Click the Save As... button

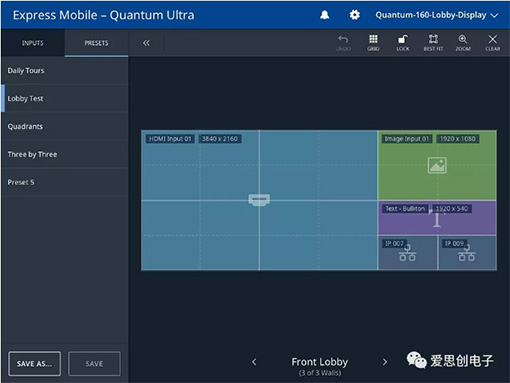click(35, 364)
